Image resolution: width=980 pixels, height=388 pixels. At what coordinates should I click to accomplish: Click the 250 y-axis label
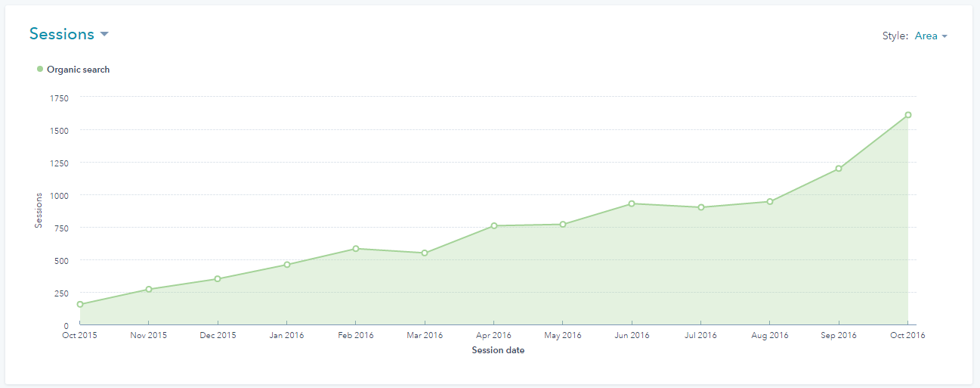coord(62,293)
